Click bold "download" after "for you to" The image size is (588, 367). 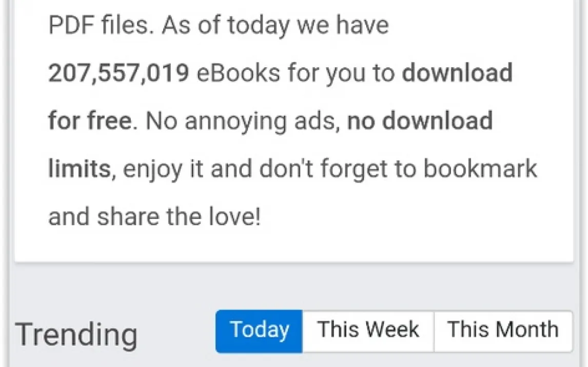pyautogui.click(x=457, y=74)
